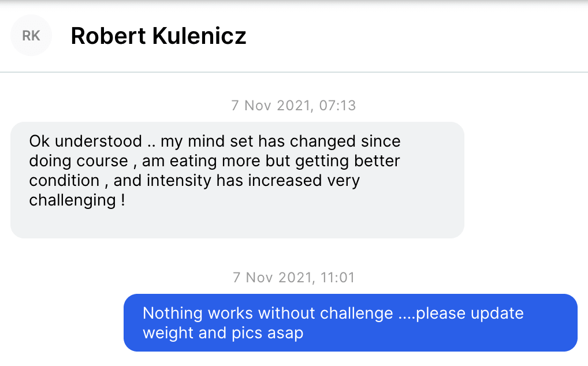Click the words "mind set" in grey message
Image resolution: width=588 pixels, height=366 pixels.
(221, 141)
